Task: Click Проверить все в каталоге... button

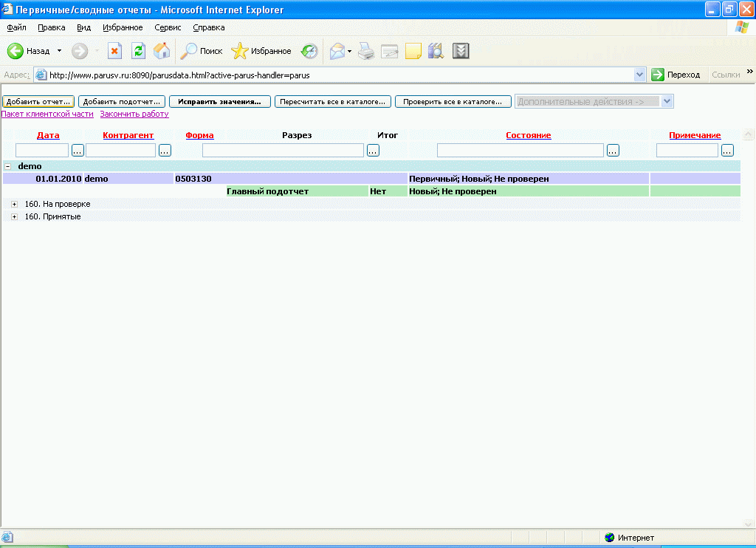Action: [x=453, y=101]
